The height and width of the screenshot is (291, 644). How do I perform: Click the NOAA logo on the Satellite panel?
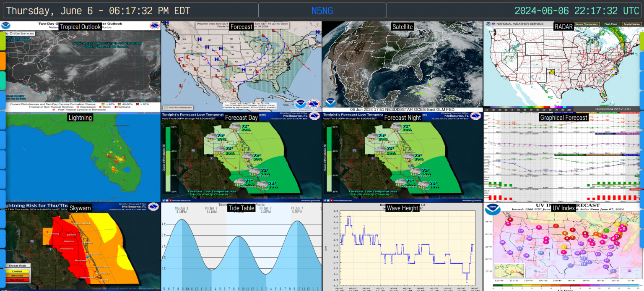pos(330,102)
